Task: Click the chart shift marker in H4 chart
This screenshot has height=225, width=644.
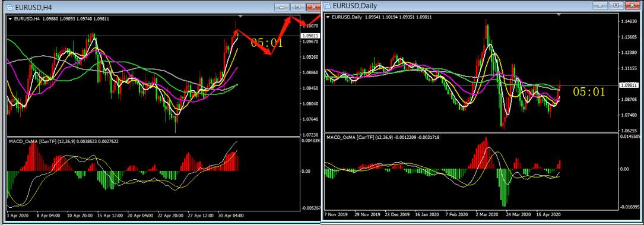Action: pyautogui.click(x=240, y=17)
